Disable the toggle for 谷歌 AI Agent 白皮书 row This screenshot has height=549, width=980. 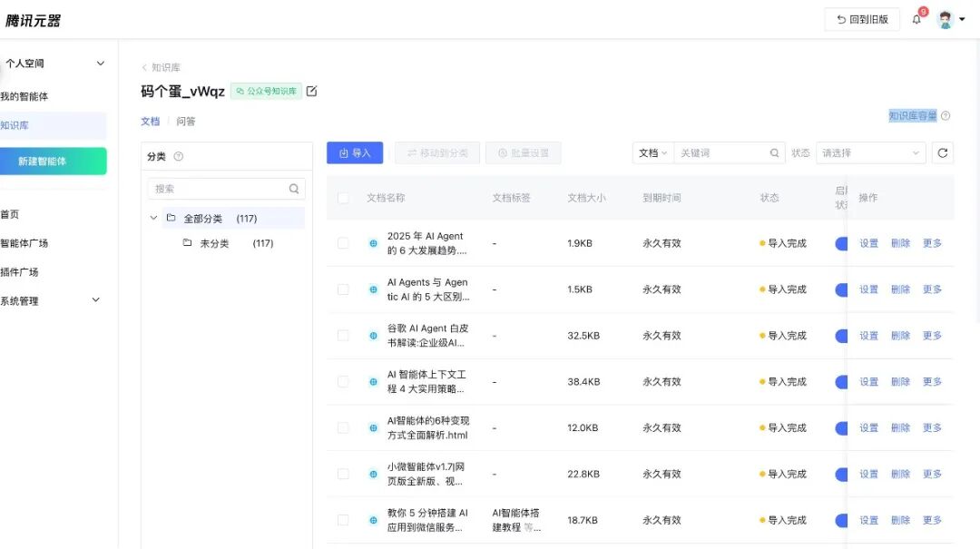pyautogui.click(x=841, y=336)
